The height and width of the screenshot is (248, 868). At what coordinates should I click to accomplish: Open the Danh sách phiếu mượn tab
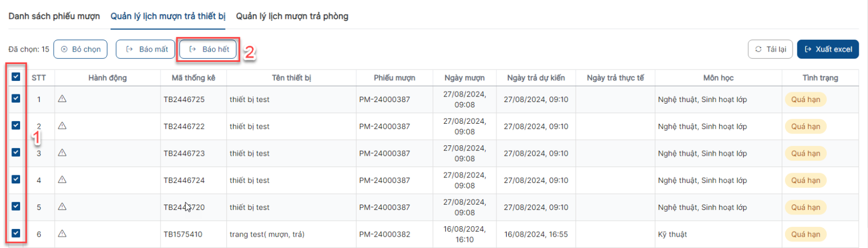pyautogui.click(x=54, y=16)
